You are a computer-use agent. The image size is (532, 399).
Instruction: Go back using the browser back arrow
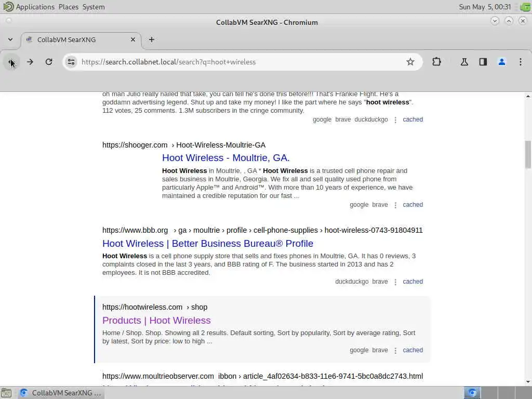[11, 62]
